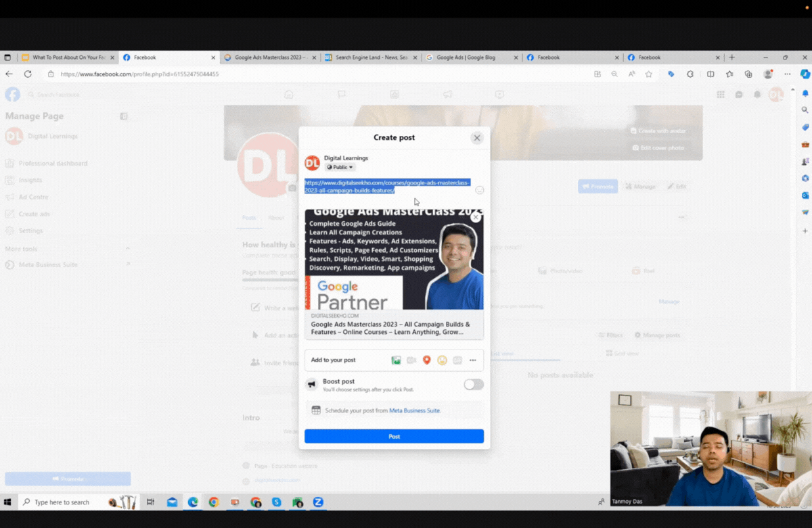
Task: Open the Copilot sidebar icon
Action: point(805,74)
